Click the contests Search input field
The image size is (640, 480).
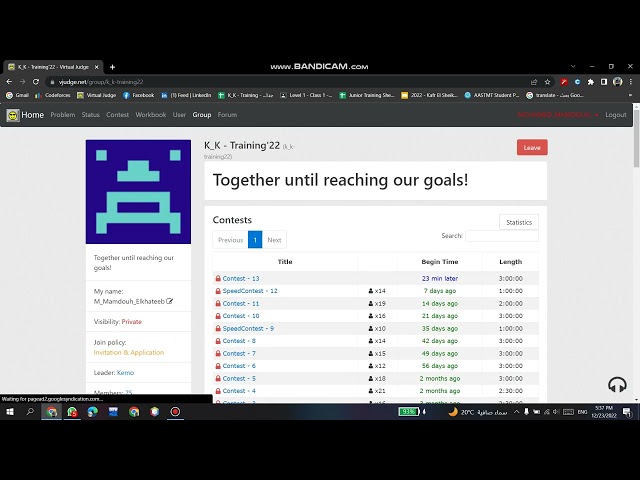[502, 236]
